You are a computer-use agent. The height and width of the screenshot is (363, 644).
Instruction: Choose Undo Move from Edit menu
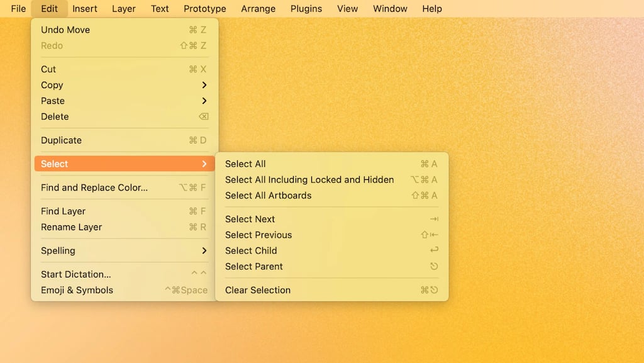[x=125, y=30]
